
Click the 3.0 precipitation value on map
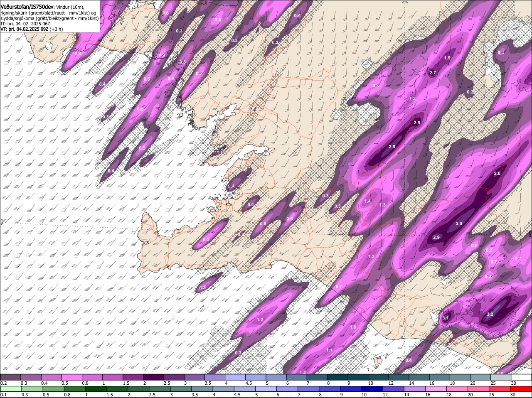pyautogui.click(x=459, y=224)
